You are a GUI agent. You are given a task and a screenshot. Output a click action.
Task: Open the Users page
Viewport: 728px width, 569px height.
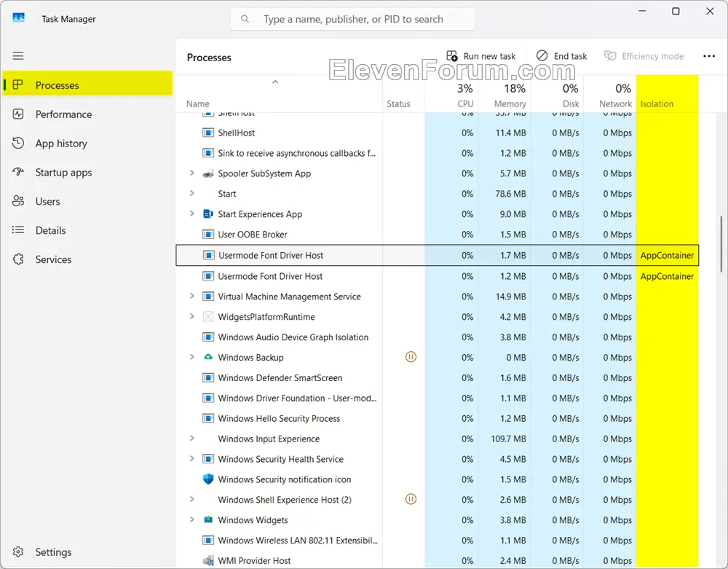pyautogui.click(x=87, y=202)
